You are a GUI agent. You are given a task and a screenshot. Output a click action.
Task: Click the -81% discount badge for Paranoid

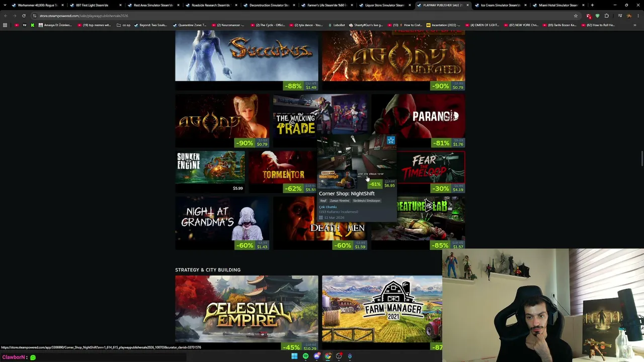point(441,143)
